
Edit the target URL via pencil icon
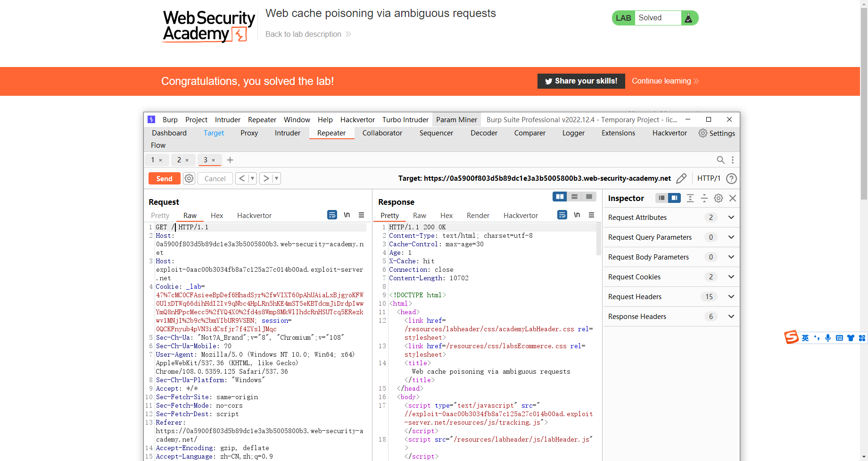681,178
